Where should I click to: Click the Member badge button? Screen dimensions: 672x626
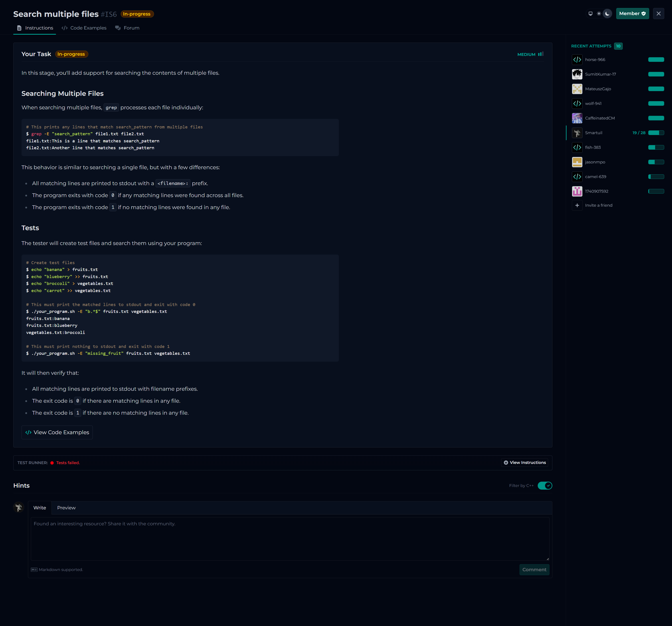click(x=632, y=14)
